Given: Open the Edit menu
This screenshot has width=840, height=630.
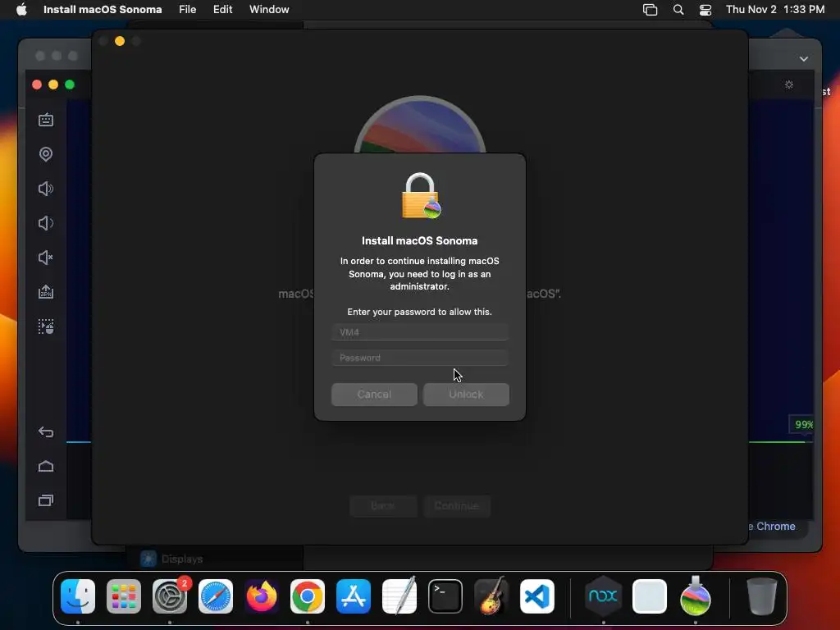Looking at the screenshot, I should [x=223, y=9].
